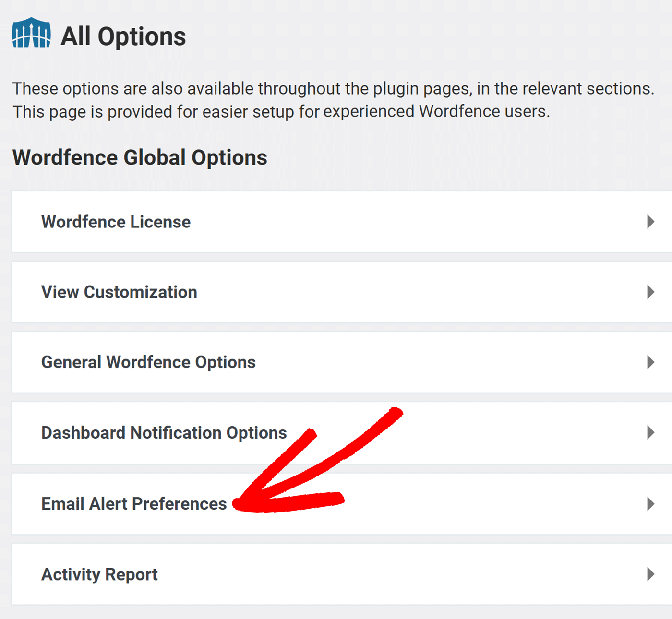Click the blue fence emblem beside All Options
Viewport: 672px width, 619px height.
31,33
